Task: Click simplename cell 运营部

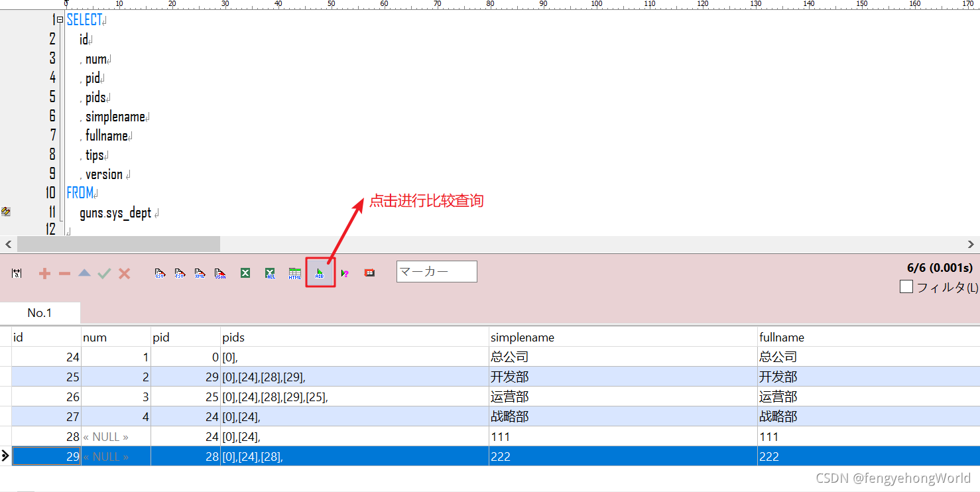Action: coord(623,397)
